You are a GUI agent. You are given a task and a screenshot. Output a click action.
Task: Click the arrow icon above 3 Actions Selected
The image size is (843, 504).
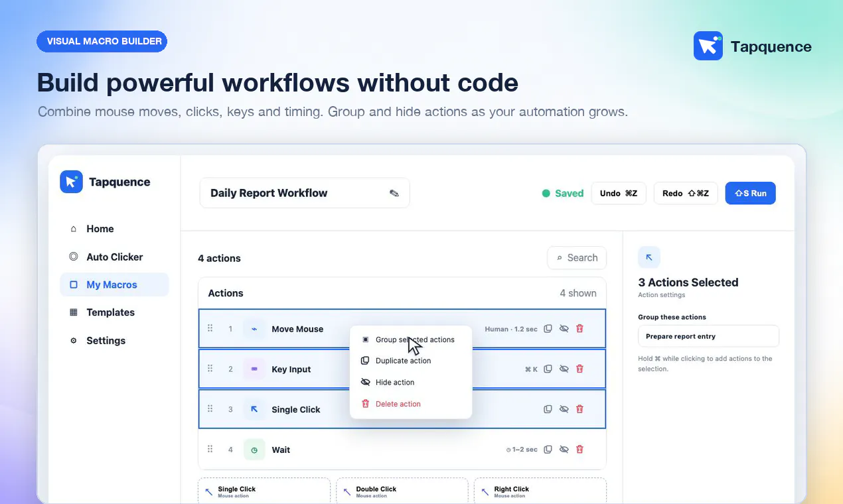point(649,258)
